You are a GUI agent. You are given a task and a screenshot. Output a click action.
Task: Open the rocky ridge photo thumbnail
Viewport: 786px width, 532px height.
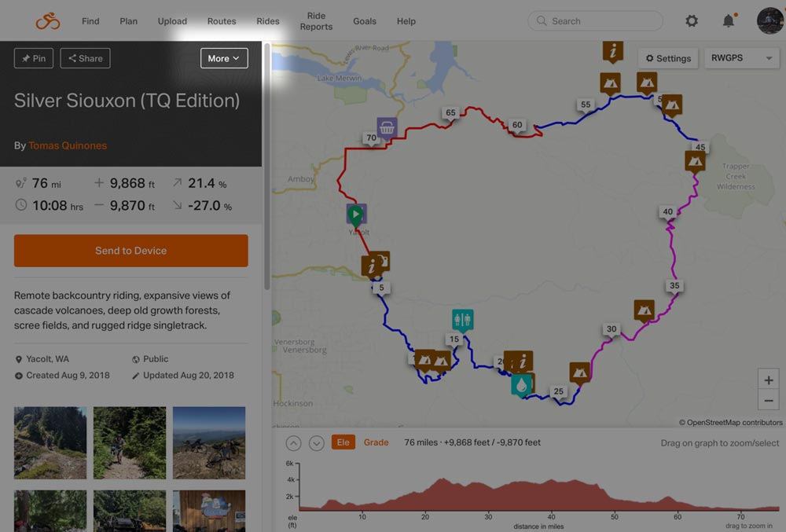point(50,443)
